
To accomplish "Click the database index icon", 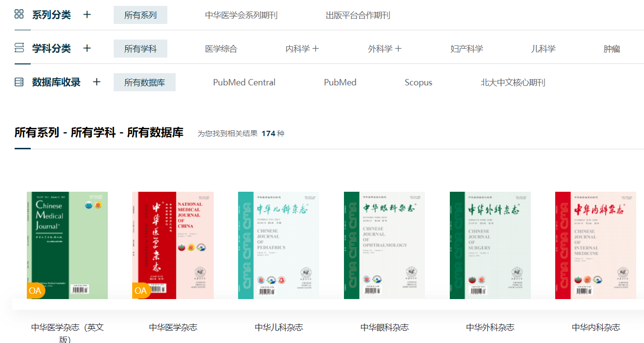I will tap(19, 82).
